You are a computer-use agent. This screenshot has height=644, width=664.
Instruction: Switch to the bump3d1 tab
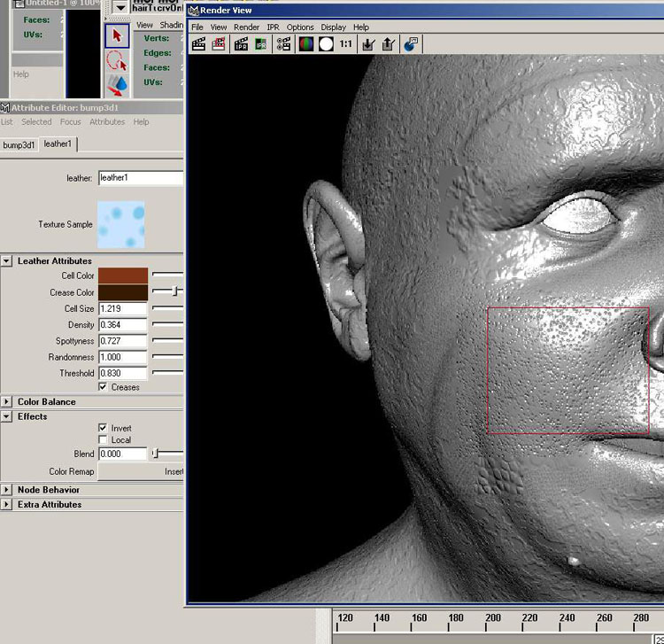[19, 144]
